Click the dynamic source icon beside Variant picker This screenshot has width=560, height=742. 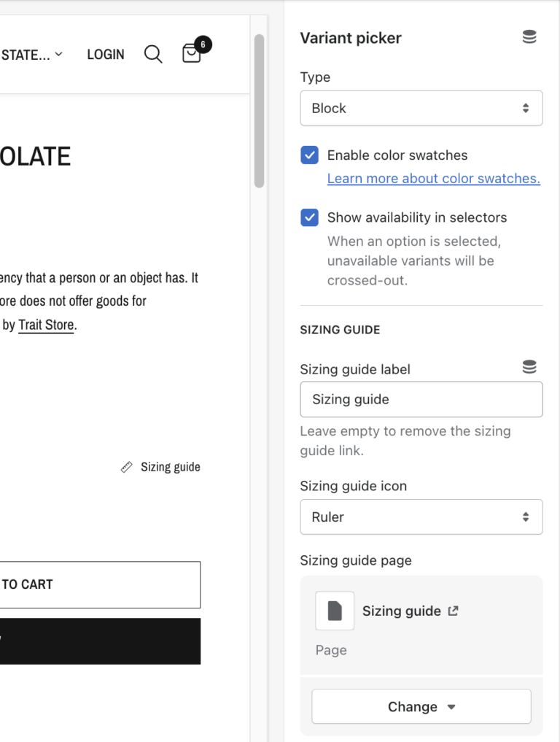pyautogui.click(x=529, y=36)
